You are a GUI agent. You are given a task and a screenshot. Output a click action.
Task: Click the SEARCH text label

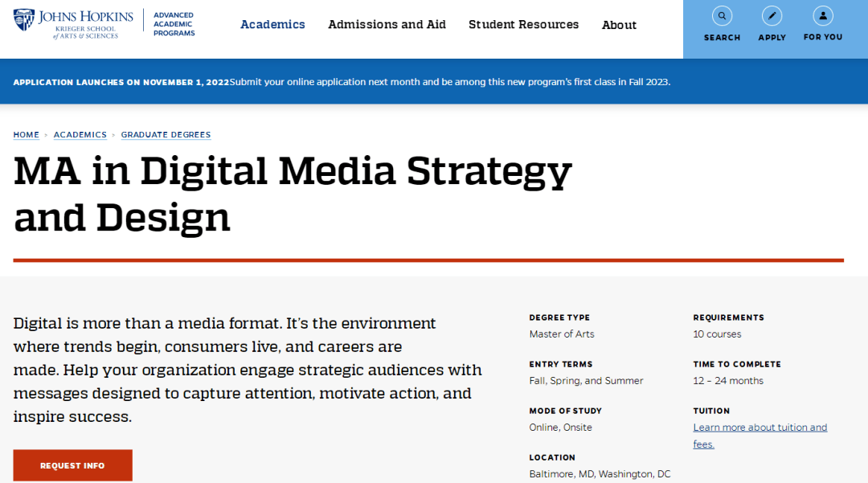[722, 38]
